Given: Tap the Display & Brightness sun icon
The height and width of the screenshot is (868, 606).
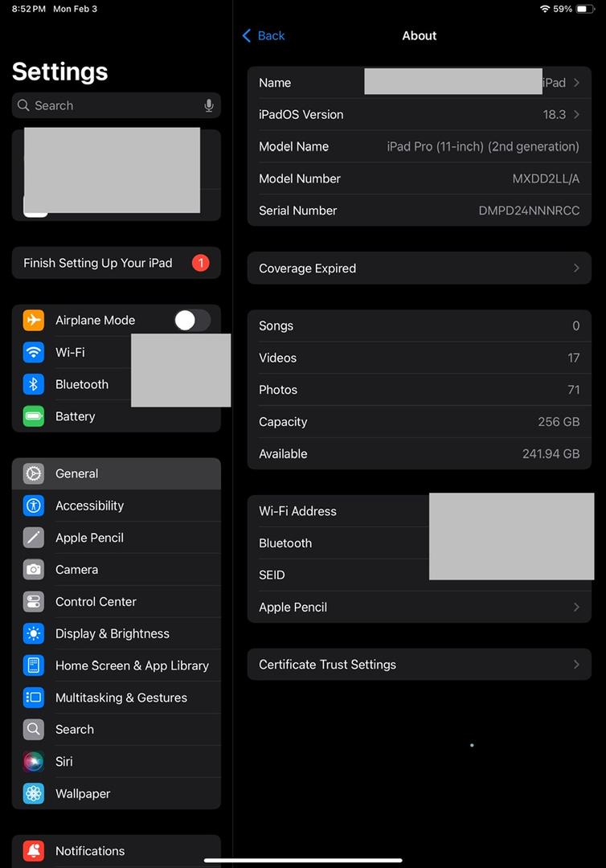Looking at the screenshot, I should point(34,633).
